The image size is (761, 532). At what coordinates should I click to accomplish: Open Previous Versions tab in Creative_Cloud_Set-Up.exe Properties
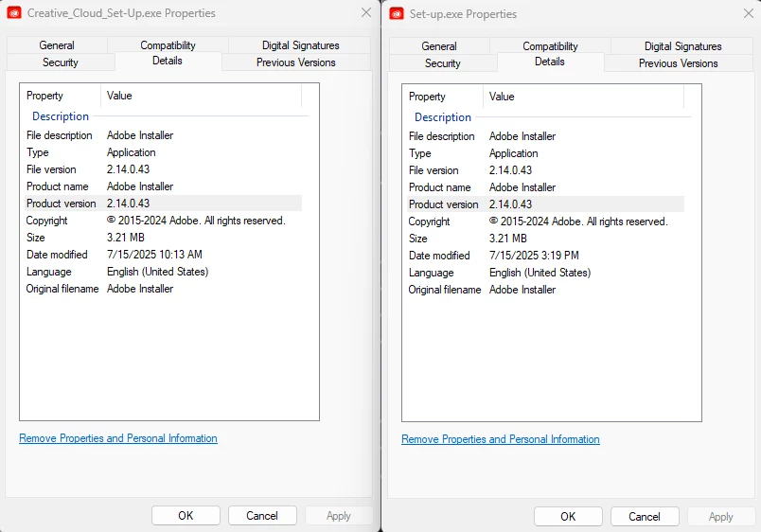click(296, 62)
